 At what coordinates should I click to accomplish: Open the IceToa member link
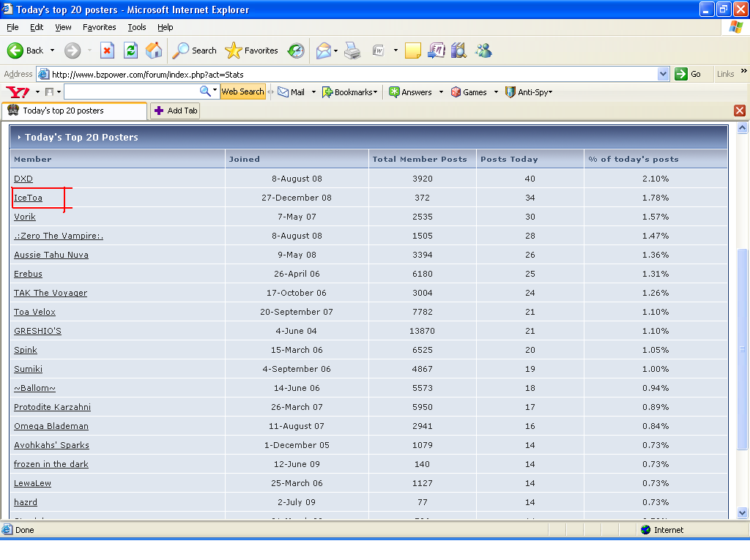28,198
